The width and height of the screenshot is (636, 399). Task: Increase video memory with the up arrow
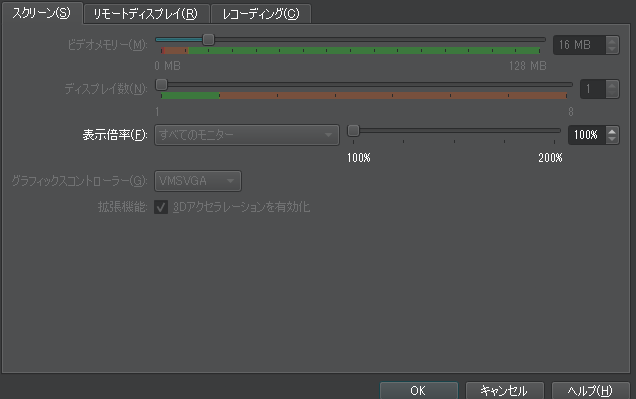pos(612,41)
